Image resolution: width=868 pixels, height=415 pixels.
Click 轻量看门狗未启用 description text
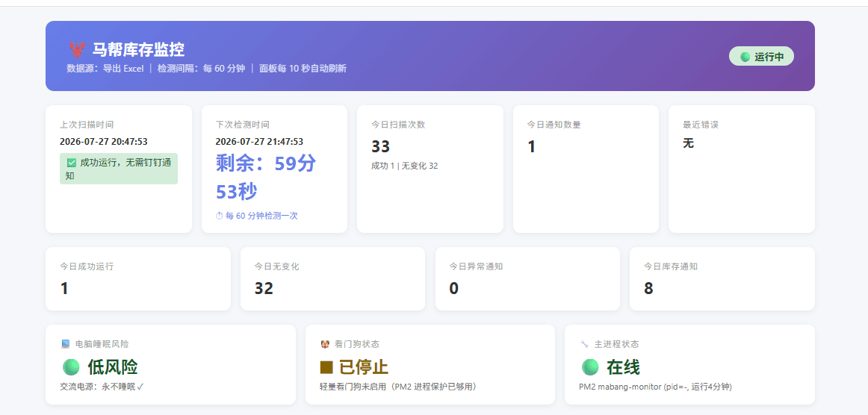click(398, 387)
